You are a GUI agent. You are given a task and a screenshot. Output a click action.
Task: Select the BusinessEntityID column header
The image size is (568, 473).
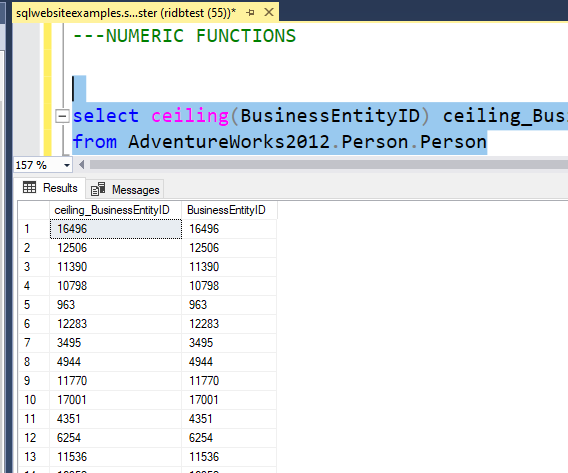pyautogui.click(x=229, y=210)
